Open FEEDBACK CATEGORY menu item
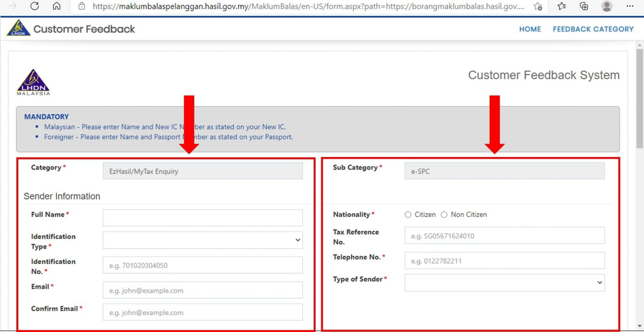The height and width of the screenshot is (332, 644). point(593,29)
